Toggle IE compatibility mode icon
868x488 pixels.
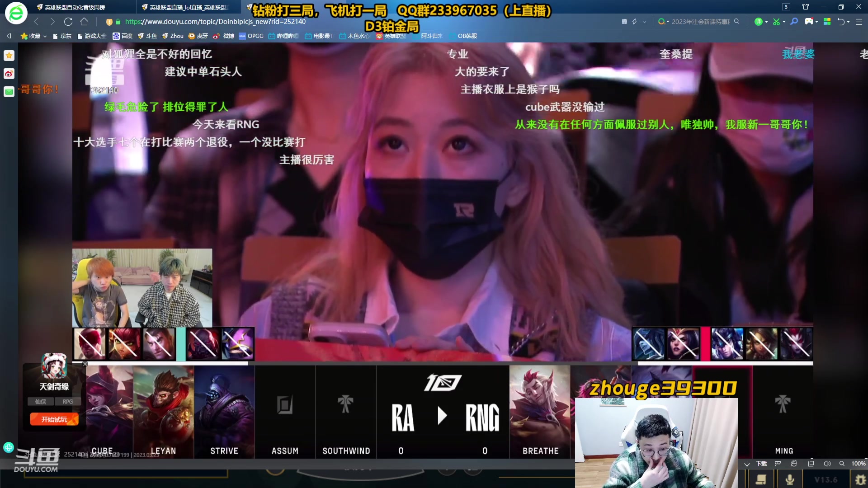point(794,464)
